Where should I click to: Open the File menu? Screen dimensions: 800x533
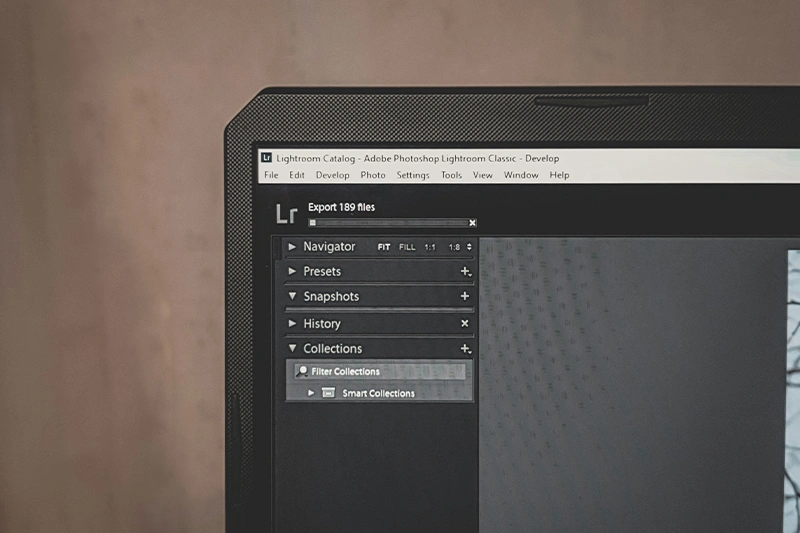271,175
